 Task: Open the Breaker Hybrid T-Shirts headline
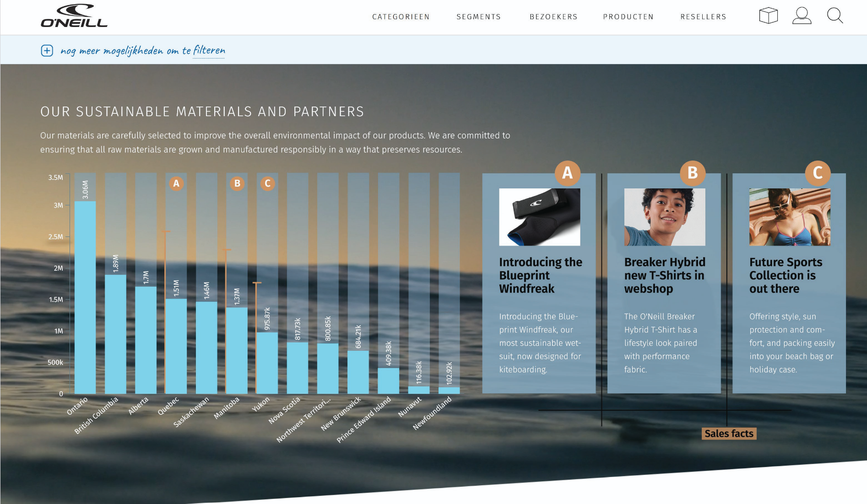(x=664, y=275)
